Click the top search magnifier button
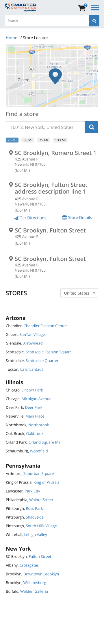This screenshot has height=644, width=104. pos(94,21)
